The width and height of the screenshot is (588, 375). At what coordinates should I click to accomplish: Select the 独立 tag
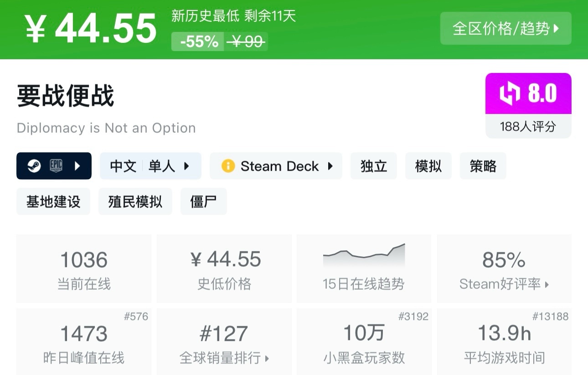pos(373,166)
